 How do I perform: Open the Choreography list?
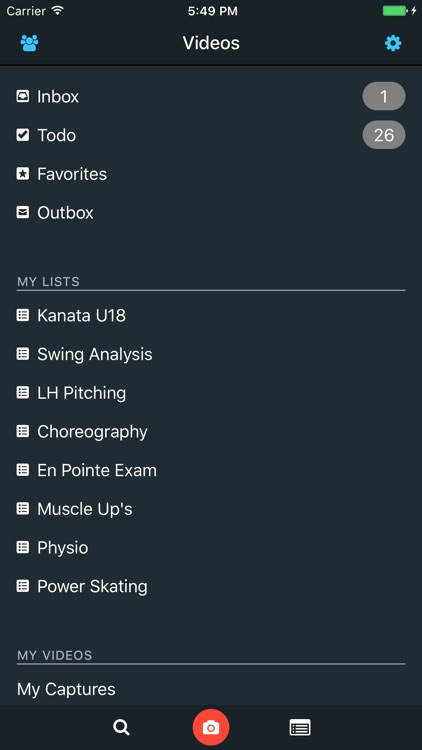point(211,431)
